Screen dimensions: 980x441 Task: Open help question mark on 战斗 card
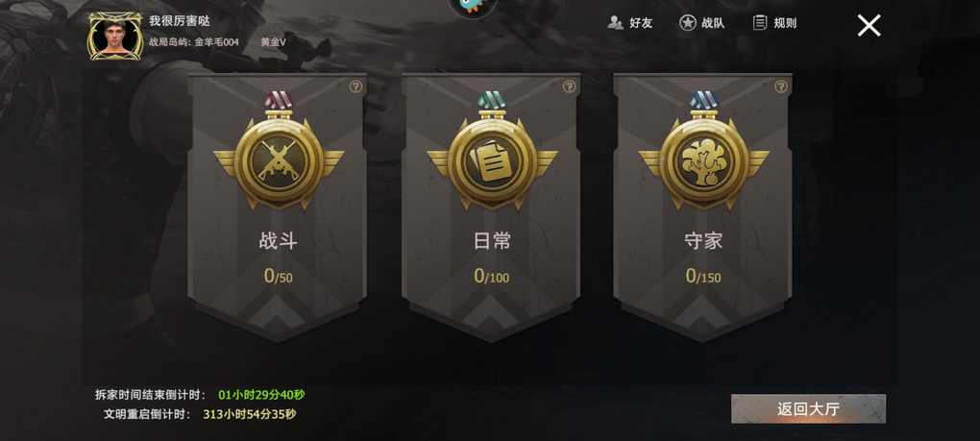(x=355, y=86)
